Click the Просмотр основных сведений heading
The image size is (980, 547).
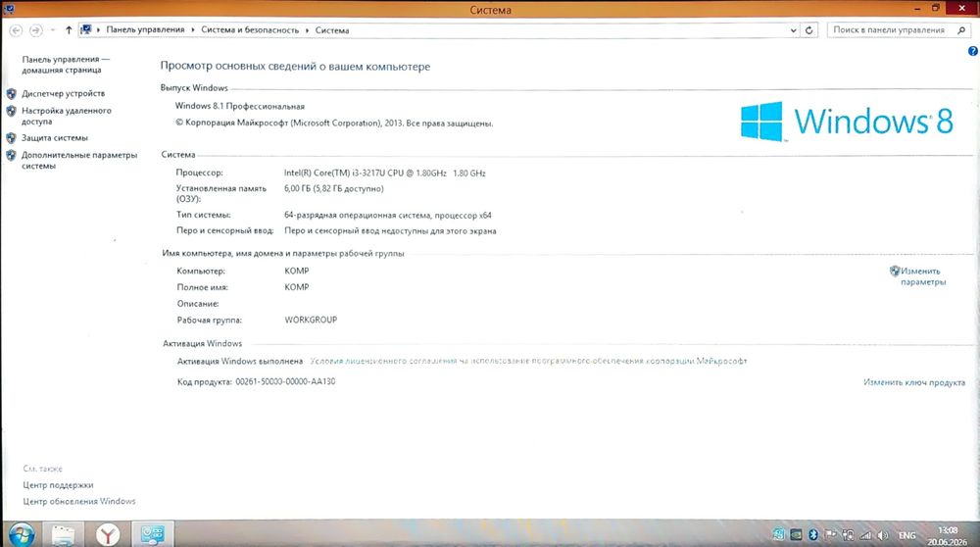click(295, 67)
